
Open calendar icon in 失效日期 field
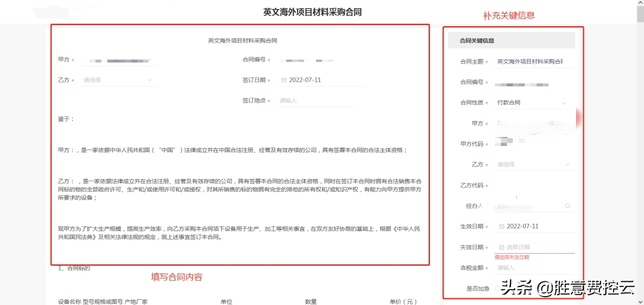tap(501, 247)
